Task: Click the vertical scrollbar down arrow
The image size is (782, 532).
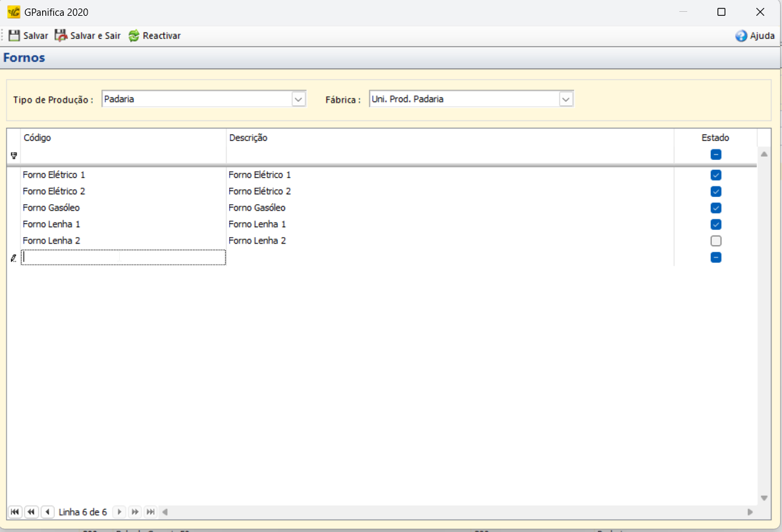Action: [764, 498]
